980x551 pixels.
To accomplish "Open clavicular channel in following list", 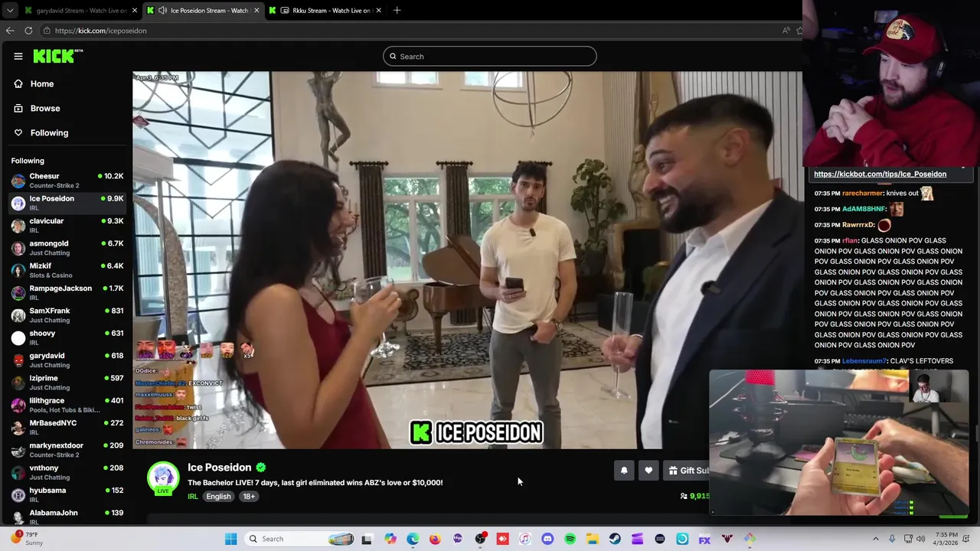I will (67, 225).
